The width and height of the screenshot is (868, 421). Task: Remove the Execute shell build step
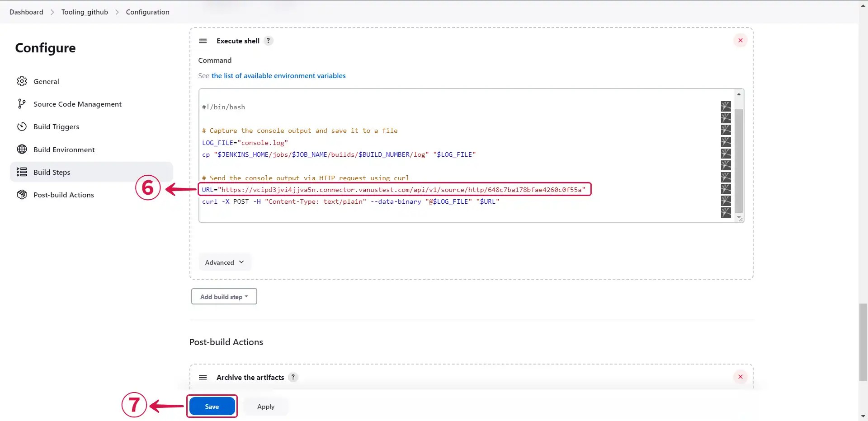pos(741,40)
